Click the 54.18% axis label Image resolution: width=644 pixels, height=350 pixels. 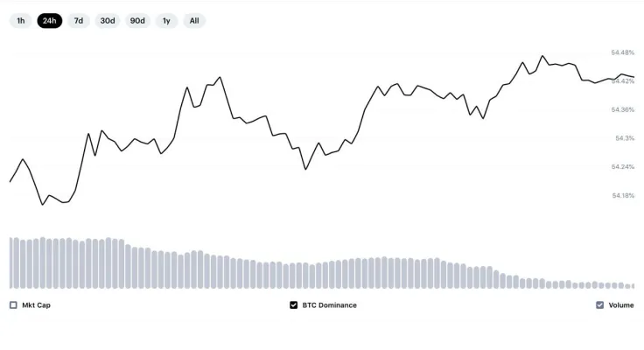coord(623,195)
